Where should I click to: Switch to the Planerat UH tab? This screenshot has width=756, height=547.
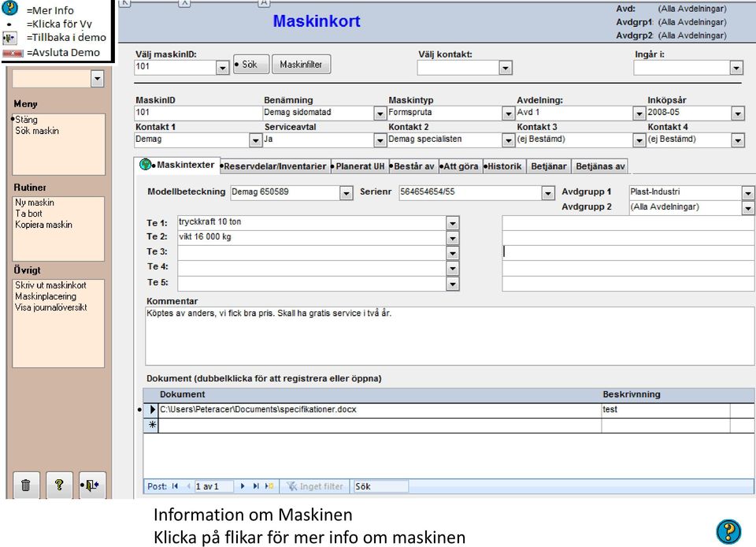tap(360, 166)
